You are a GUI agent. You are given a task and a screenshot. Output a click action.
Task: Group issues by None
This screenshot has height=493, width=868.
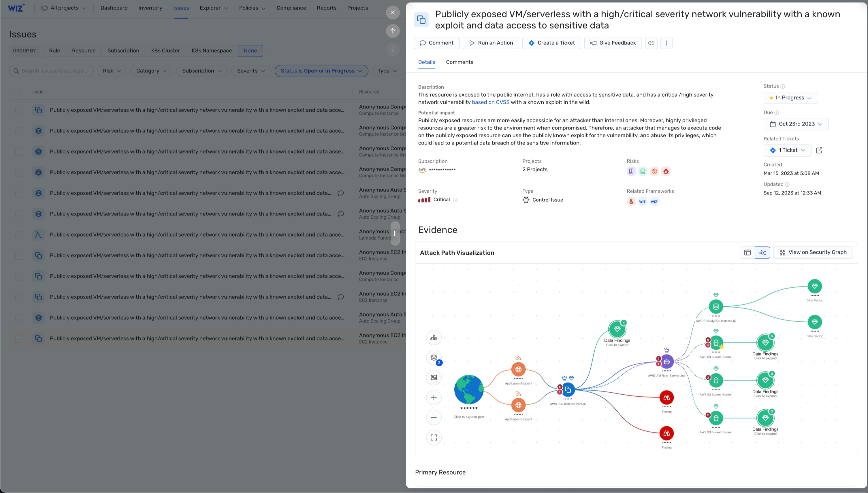(x=250, y=51)
